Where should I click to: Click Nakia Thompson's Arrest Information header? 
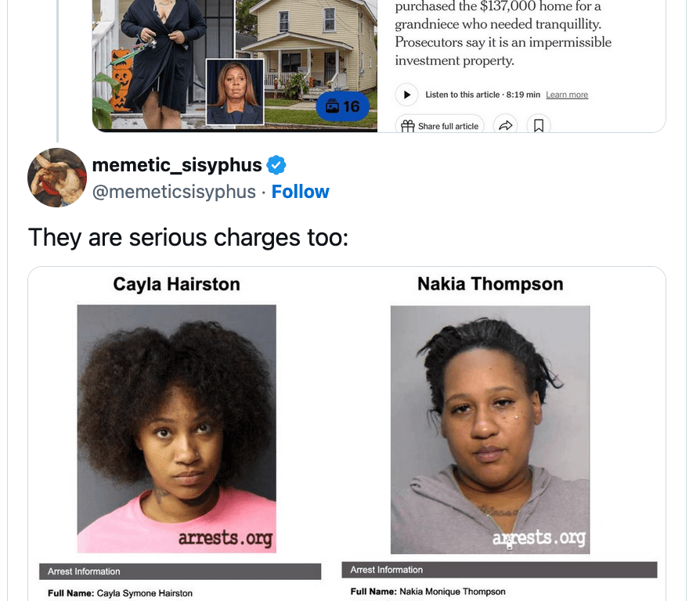[x=500, y=570]
